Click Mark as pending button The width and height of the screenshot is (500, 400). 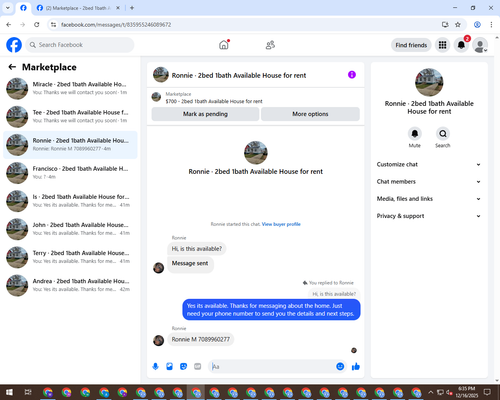pyautogui.click(x=205, y=114)
